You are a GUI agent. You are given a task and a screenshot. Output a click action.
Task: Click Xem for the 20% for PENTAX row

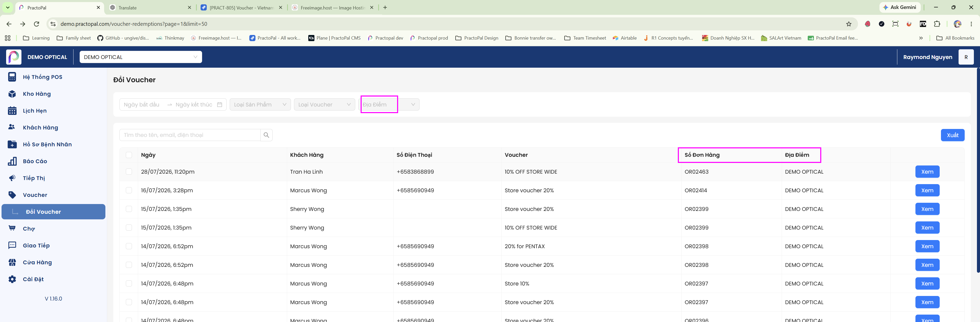[927, 246]
